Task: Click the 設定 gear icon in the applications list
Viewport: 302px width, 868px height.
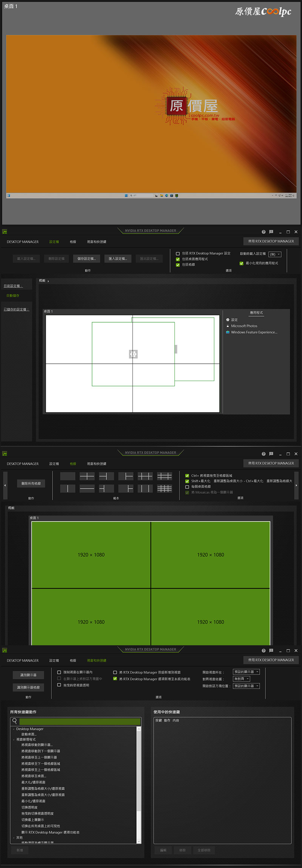Action: pos(228,320)
